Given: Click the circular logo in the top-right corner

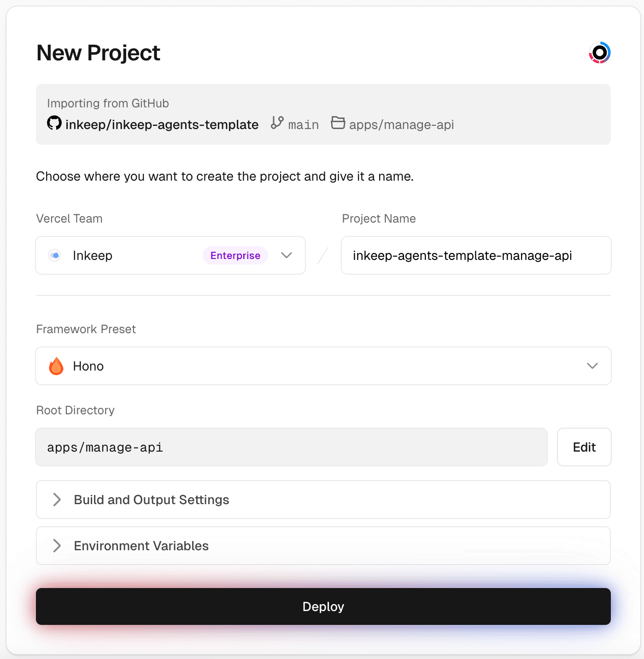Looking at the screenshot, I should point(600,52).
